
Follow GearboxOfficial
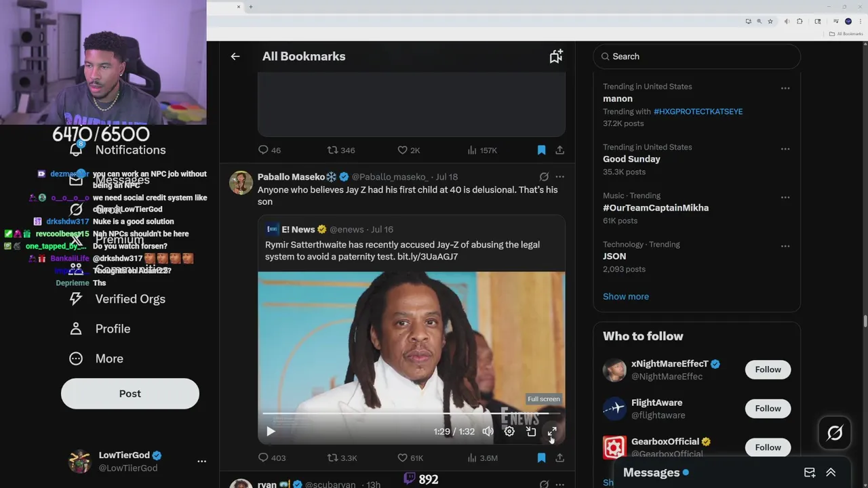(768, 447)
